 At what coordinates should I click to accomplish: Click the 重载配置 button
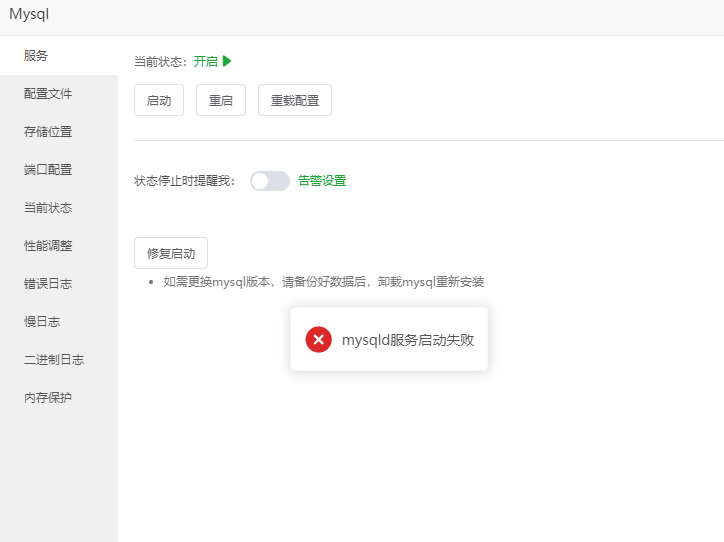click(x=295, y=100)
